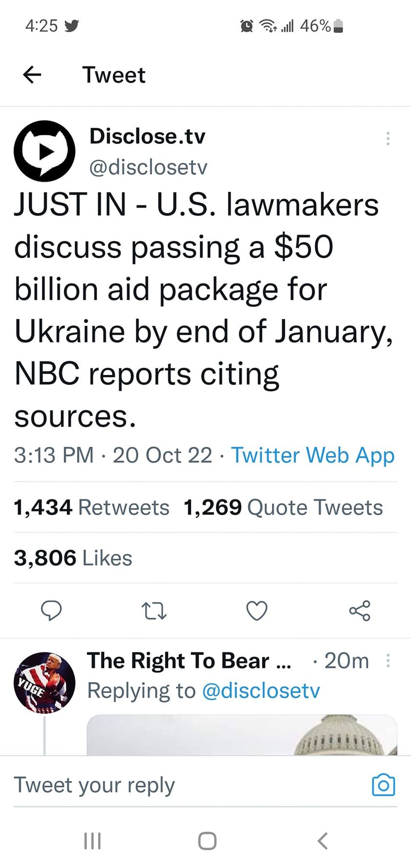This screenshot has width=411, height=868.
Task: Tap the Android back navigation chevron
Action: pyautogui.click(x=322, y=841)
